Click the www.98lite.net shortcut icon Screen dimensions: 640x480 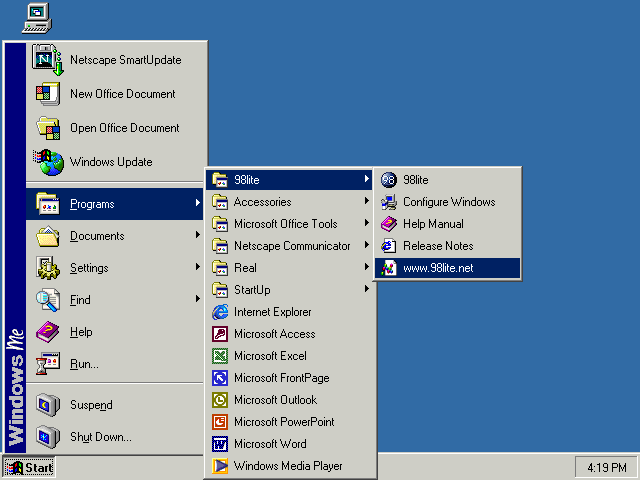point(389,268)
